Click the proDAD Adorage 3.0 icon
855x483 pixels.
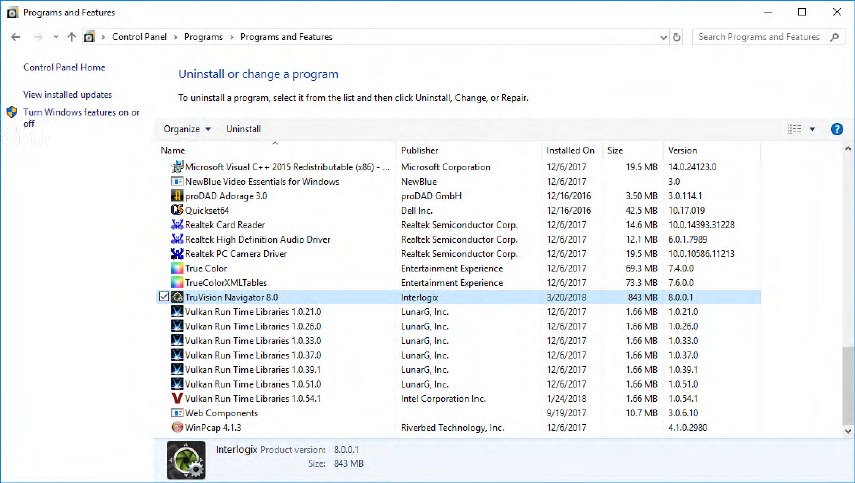tap(177, 196)
